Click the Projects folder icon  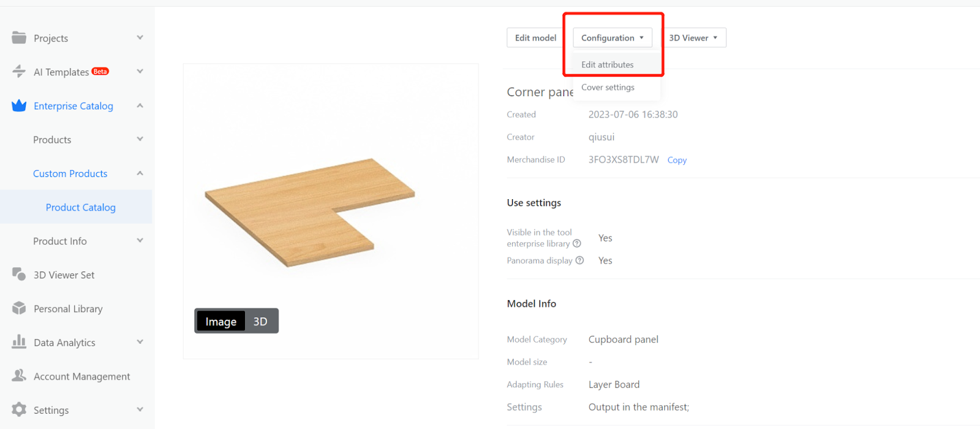[x=19, y=37]
